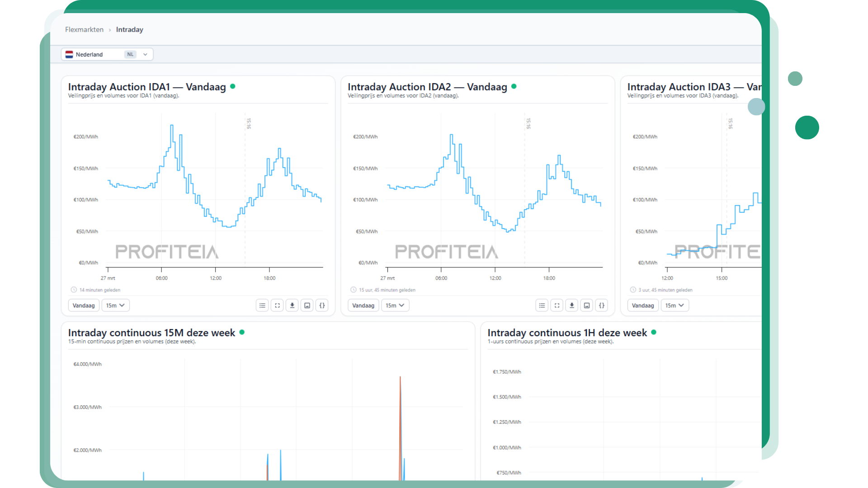Click 15:16 time marker on IDA1 chart
Image resolution: width=868 pixels, height=488 pixels.
[248, 123]
